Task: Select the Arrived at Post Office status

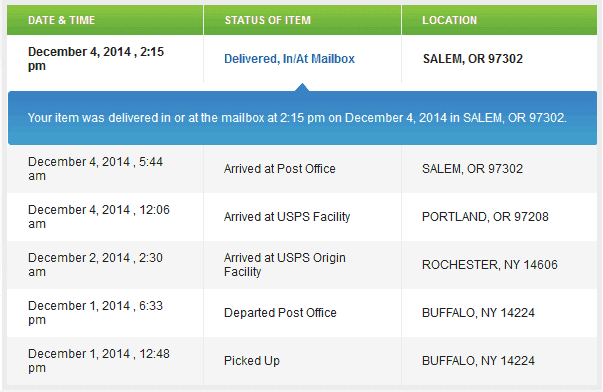Action: [x=280, y=169]
